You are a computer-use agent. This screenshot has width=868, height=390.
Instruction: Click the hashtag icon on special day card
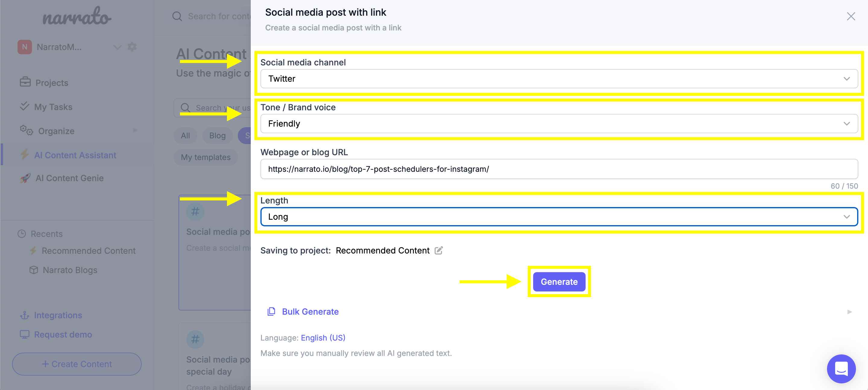(195, 339)
